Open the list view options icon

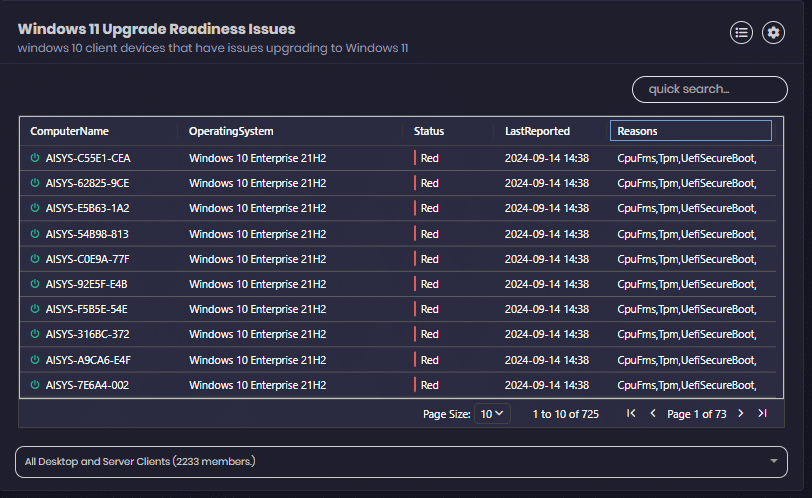[741, 32]
